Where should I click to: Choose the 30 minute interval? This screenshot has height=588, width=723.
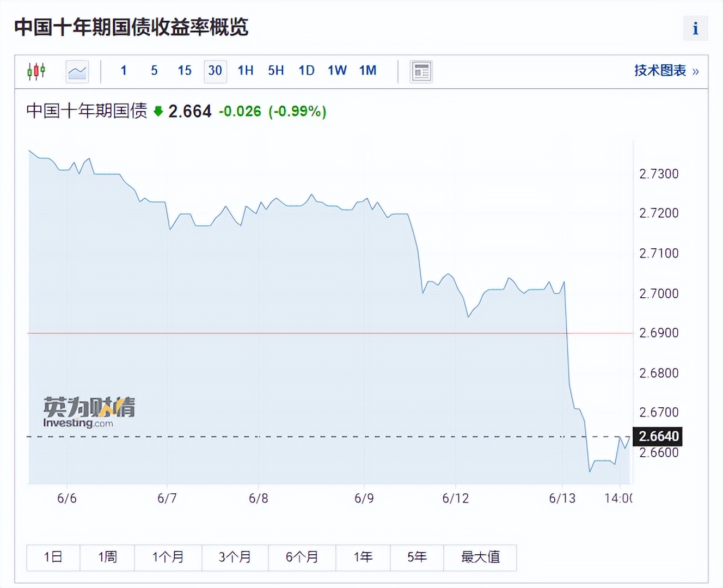click(x=215, y=71)
